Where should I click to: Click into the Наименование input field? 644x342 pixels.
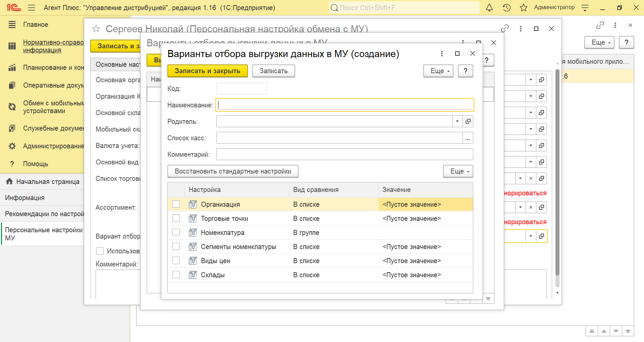[x=345, y=105]
